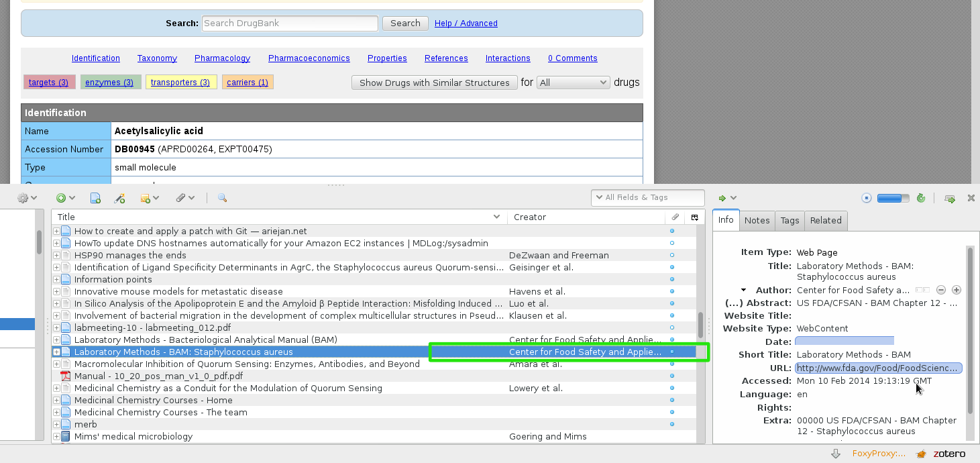The width and height of the screenshot is (980, 463).
Task: Click the web page icon of Information points
Action: 66,279
